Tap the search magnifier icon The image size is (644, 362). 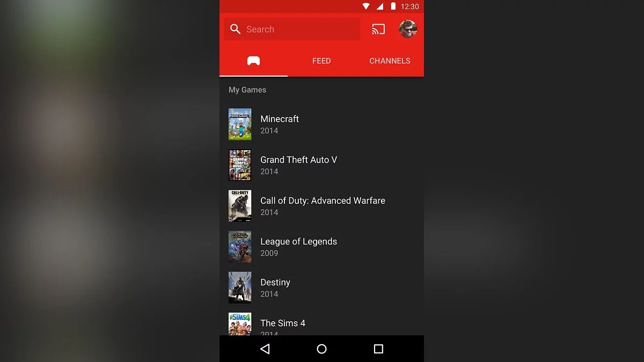click(x=235, y=29)
